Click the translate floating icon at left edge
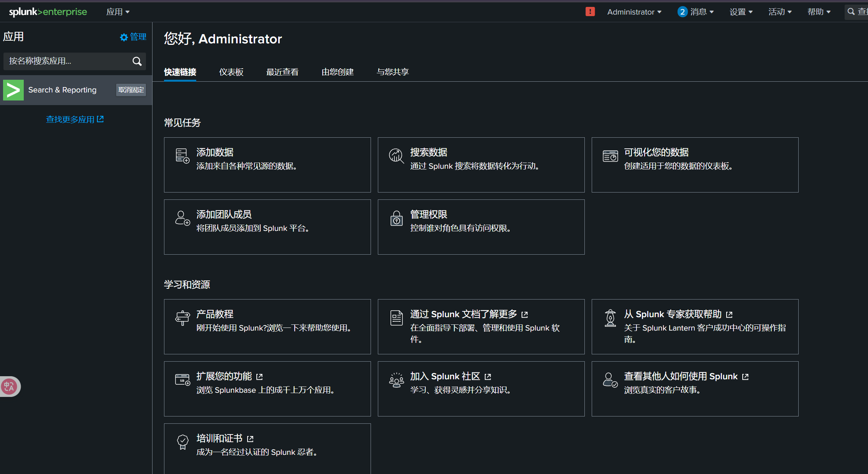Image resolution: width=868 pixels, height=474 pixels. [9, 386]
